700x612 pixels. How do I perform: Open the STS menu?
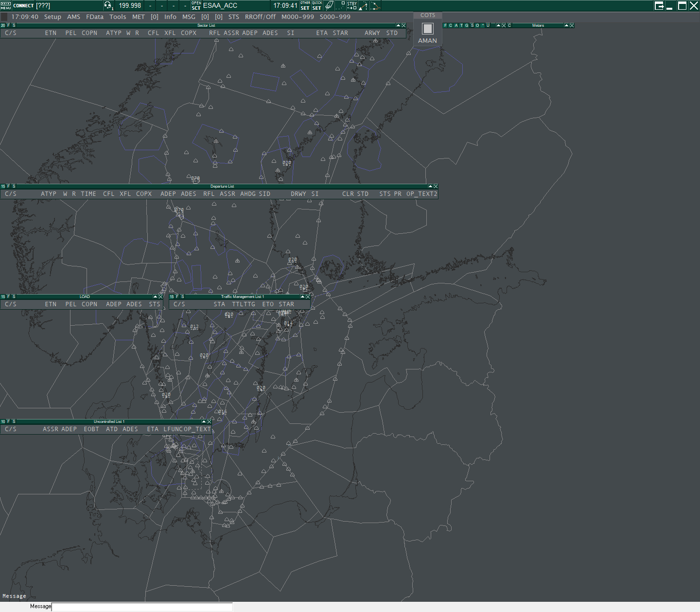tap(234, 17)
